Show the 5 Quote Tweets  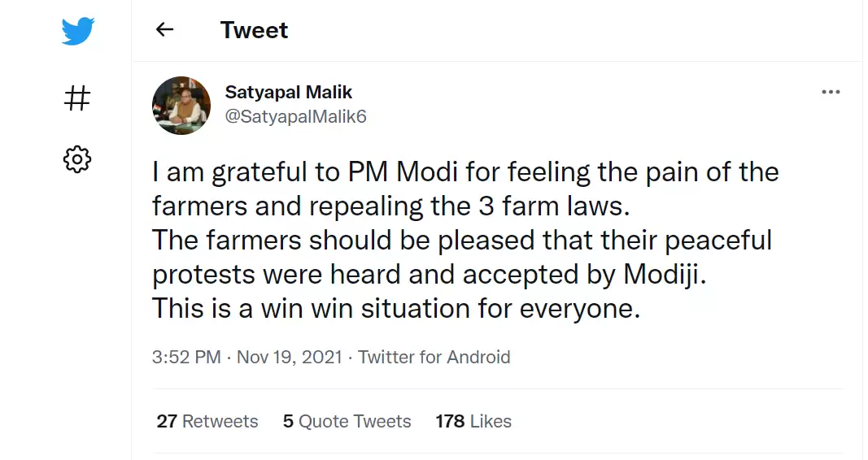[347, 421]
